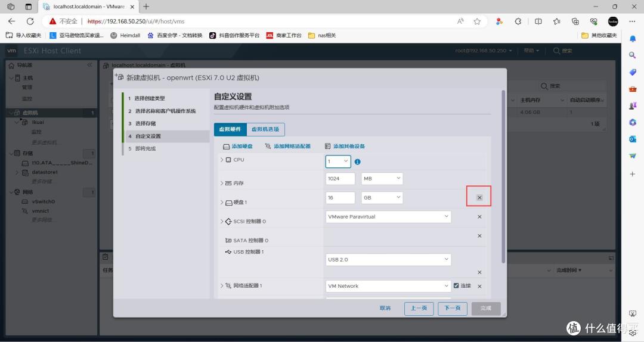Click the 添加网络适配器 add network adapter option
This screenshot has height=342, width=644.
click(288, 146)
